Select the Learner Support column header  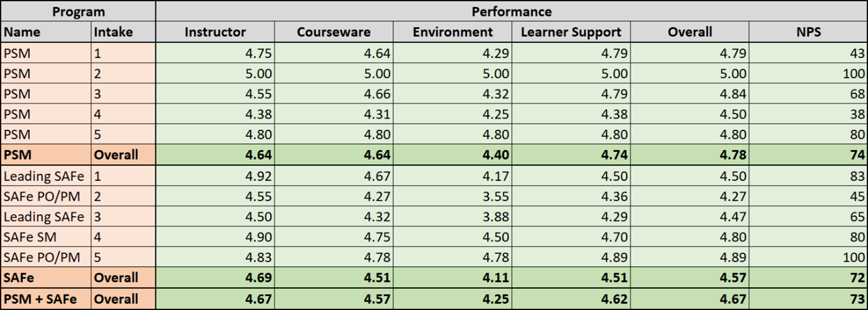(x=571, y=32)
